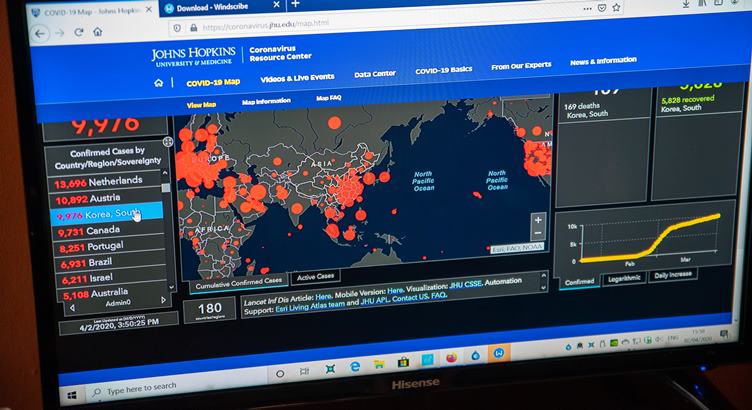Click the Contact US link
The image size is (752, 410).
410,299
